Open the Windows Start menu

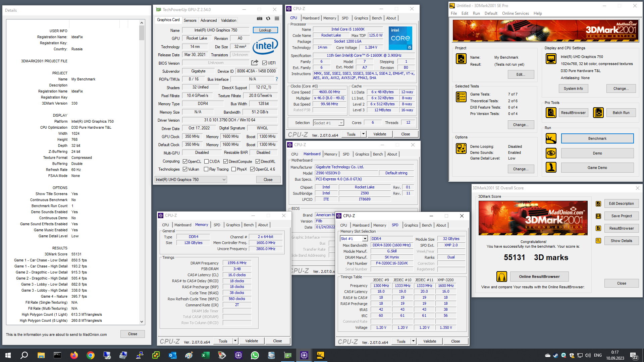8,355
